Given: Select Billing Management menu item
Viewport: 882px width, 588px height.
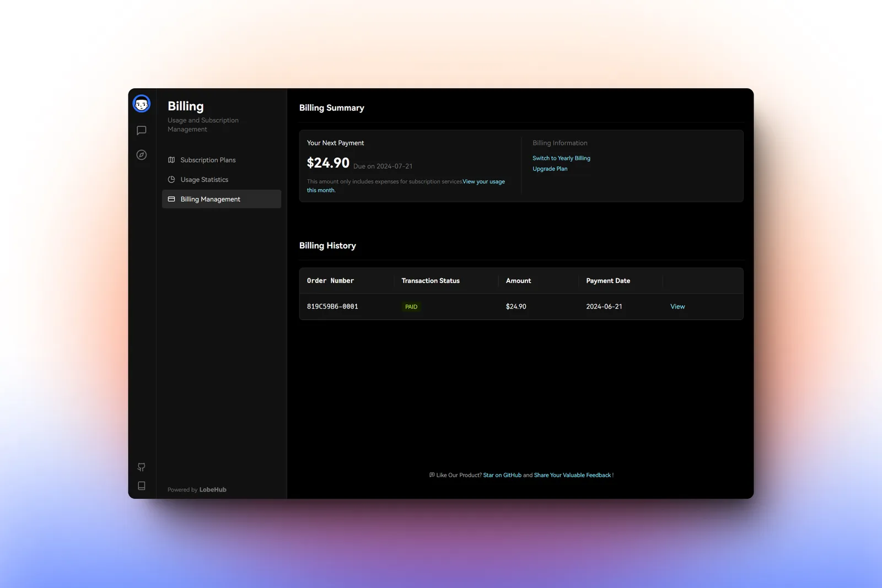Looking at the screenshot, I should [x=222, y=199].
